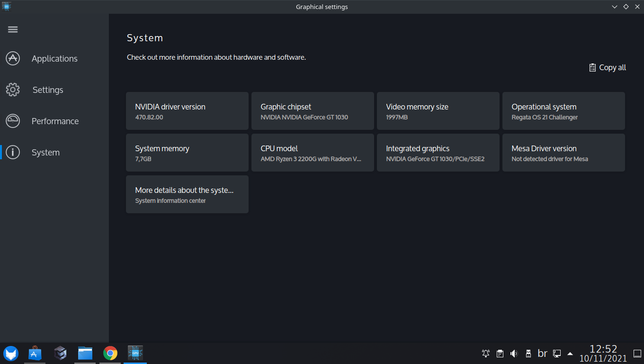Switch keyboard layout via br indicator
Screen dimensions: 644x364
543,354
